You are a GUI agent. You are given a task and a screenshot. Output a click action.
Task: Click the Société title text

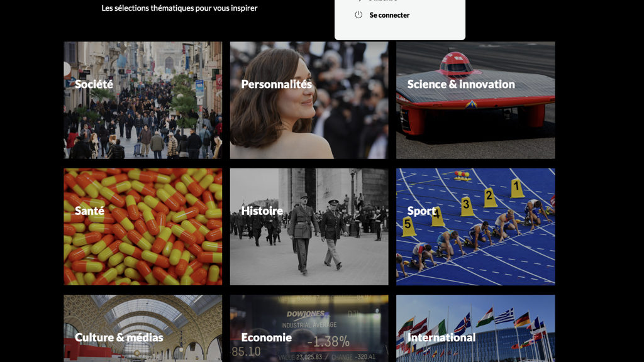(x=94, y=84)
